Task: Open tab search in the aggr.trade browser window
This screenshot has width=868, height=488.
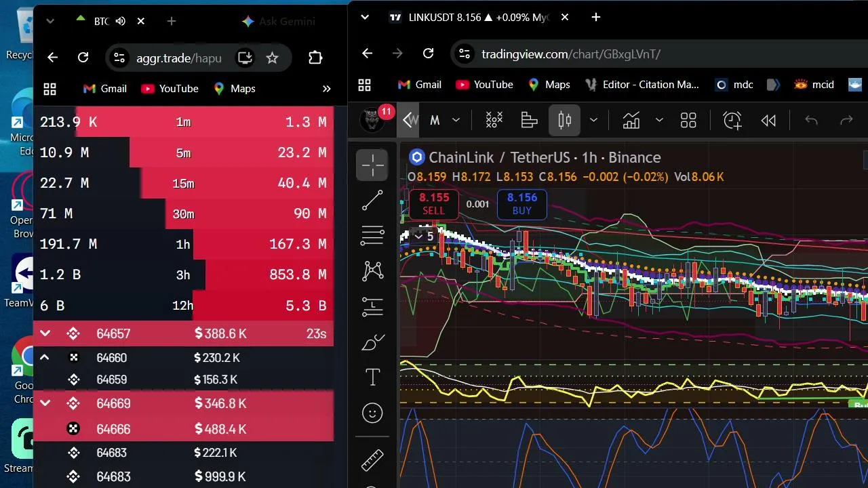Action: [50, 21]
